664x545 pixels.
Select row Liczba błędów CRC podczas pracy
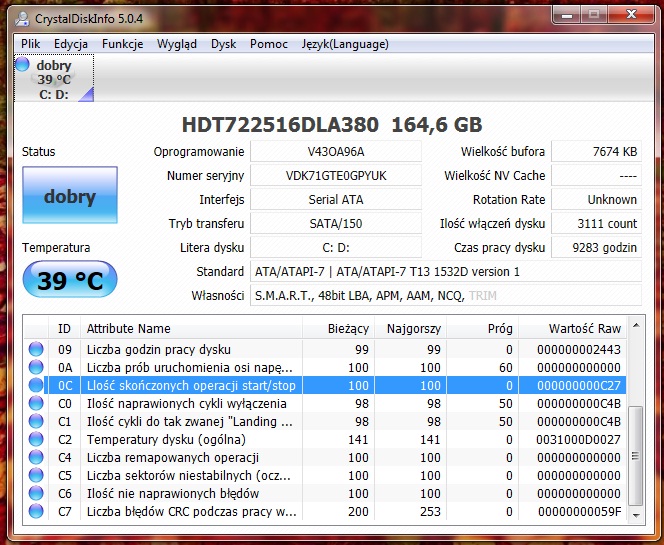click(325, 511)
